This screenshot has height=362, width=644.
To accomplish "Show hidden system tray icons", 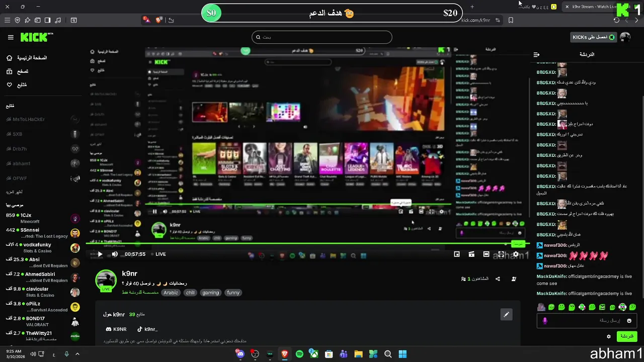I will tap(77, 354).
